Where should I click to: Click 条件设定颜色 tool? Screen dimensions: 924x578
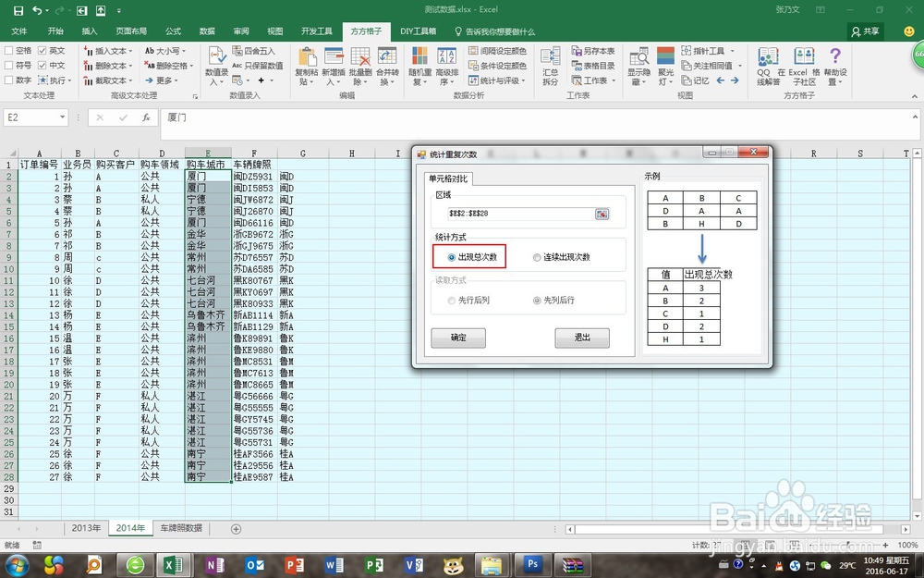tap(497, 66)
